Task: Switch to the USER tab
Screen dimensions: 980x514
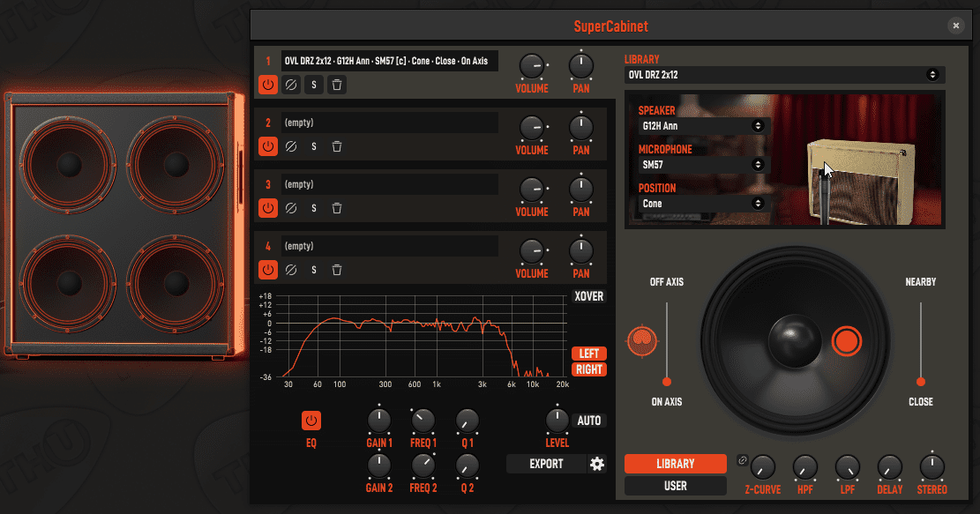Action: [676, 486]
